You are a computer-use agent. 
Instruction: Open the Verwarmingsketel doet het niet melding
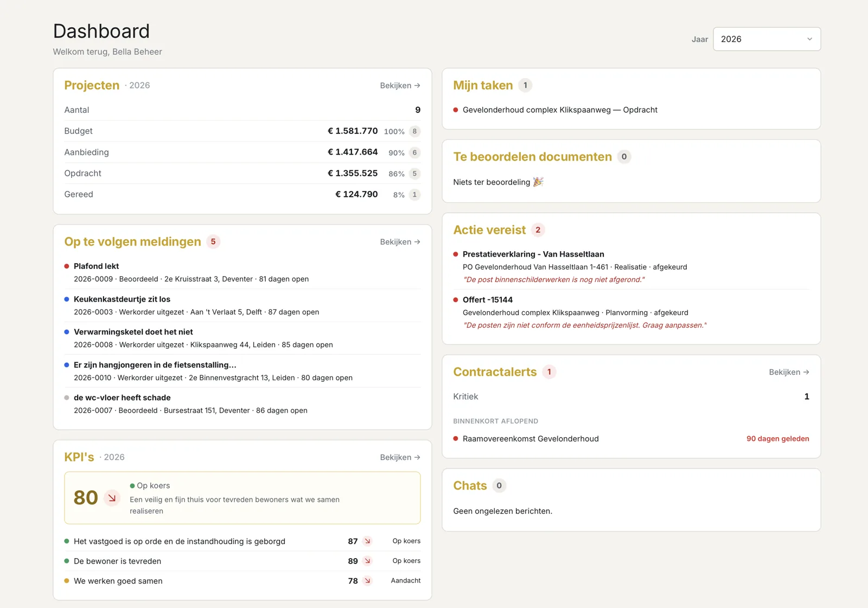coord(242,338)
